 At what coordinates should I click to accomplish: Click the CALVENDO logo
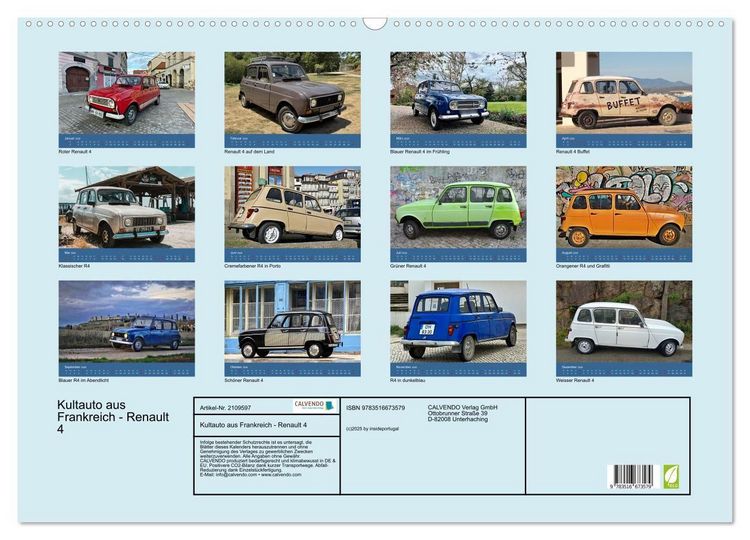tap(314, 406)
